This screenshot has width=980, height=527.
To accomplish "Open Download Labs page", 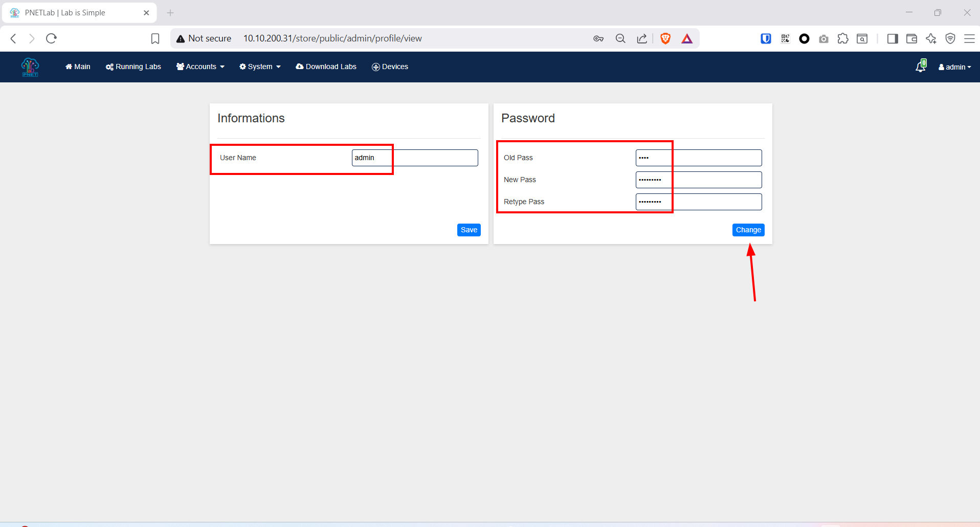I will (326, 67).
